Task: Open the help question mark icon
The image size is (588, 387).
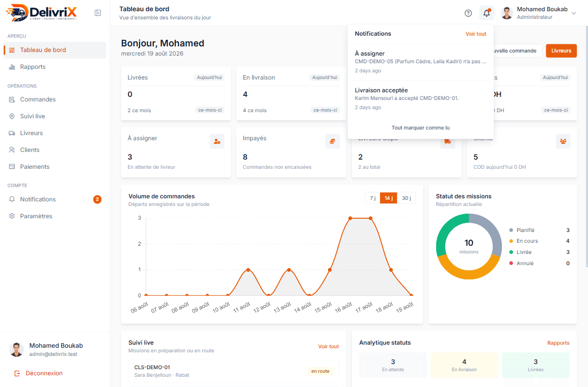Action: click(x=468, y=13)
